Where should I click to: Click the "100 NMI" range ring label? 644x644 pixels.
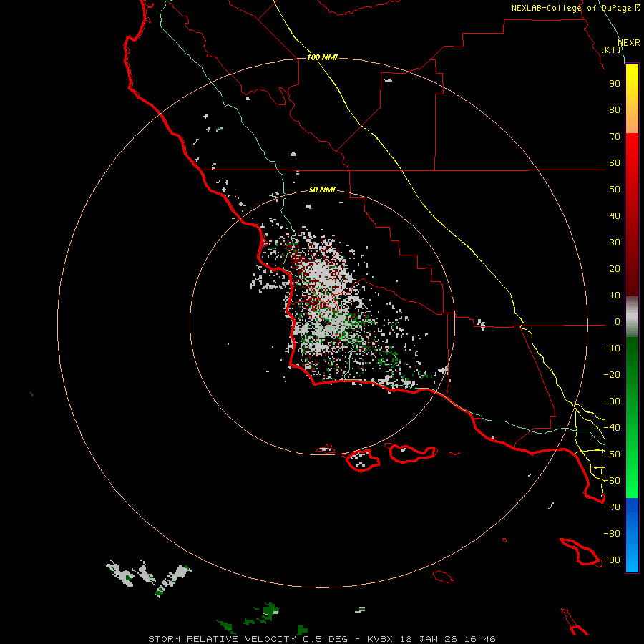[322, 57]
